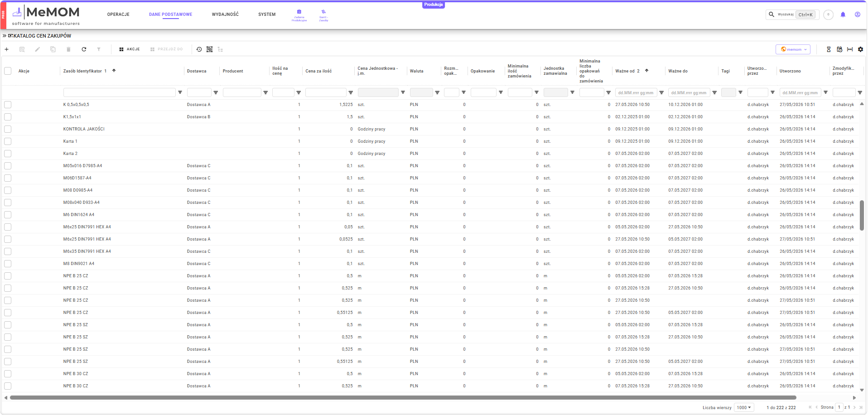Open the DANE PODSTAWOWE menu

point(171,14)
